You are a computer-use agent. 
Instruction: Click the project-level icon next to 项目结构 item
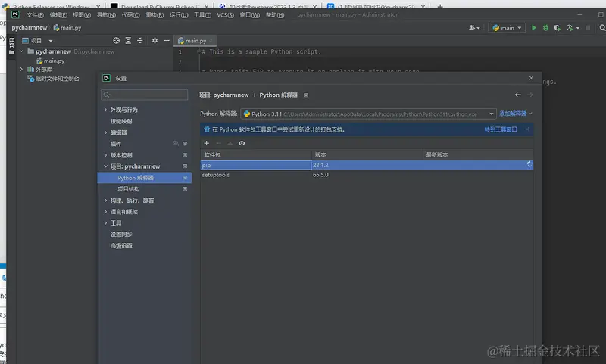coord(185,188)
